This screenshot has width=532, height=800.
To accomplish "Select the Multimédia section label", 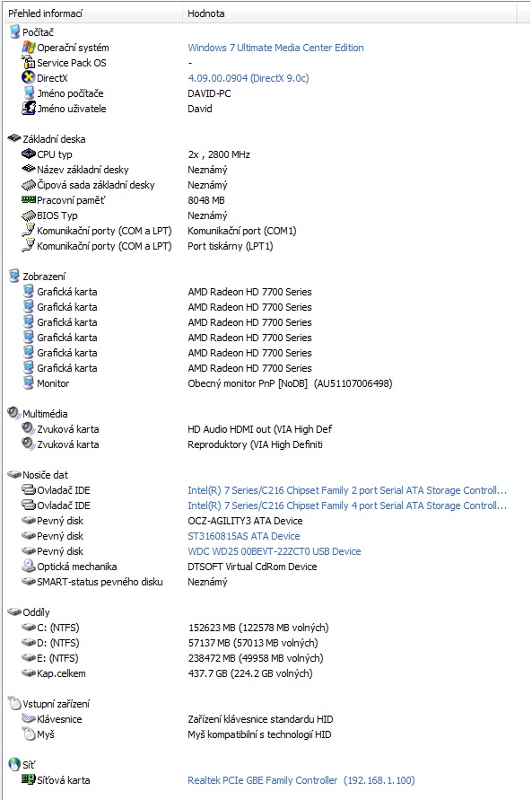I will (45, 414).
